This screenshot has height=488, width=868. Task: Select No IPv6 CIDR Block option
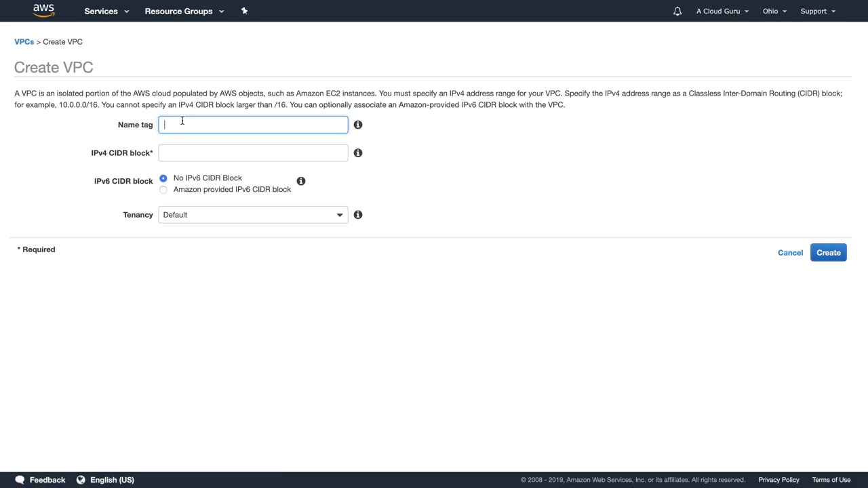tap(163, 178)
